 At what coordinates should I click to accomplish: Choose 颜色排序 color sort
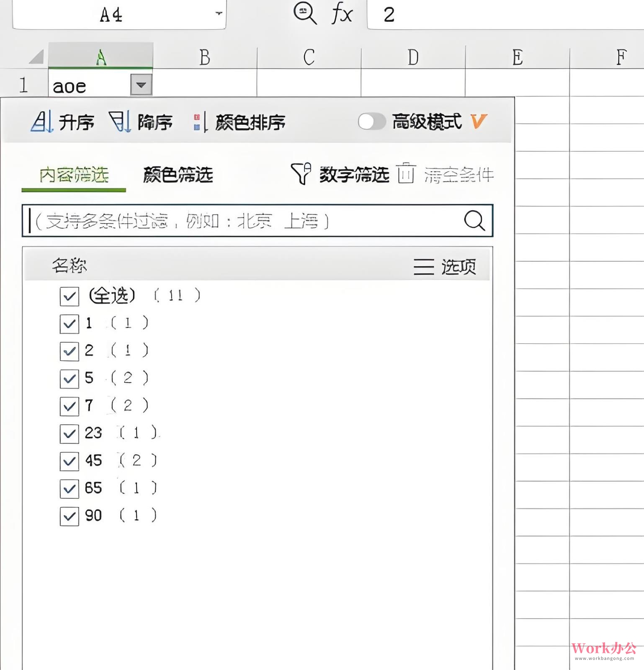tap(239, 122)
